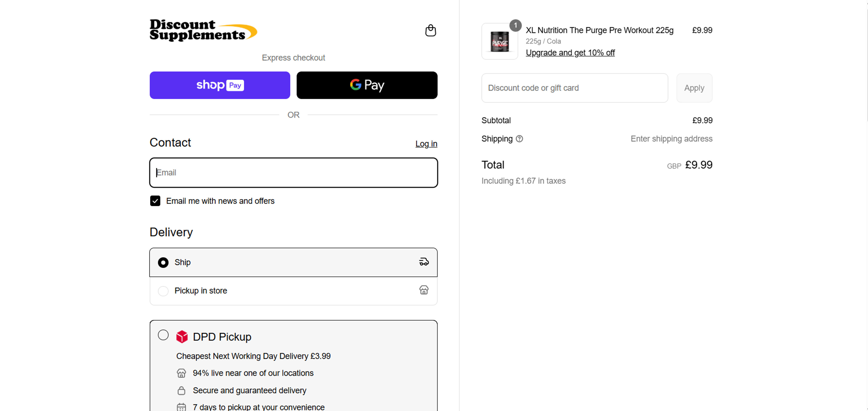Click the Express checkout label

click(x=293, y=58)
